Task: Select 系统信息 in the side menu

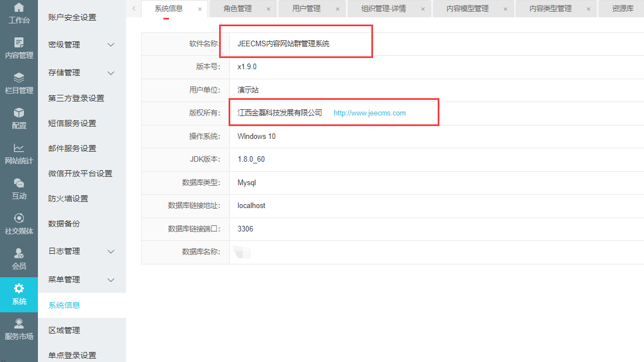Action: coord(64,305)
